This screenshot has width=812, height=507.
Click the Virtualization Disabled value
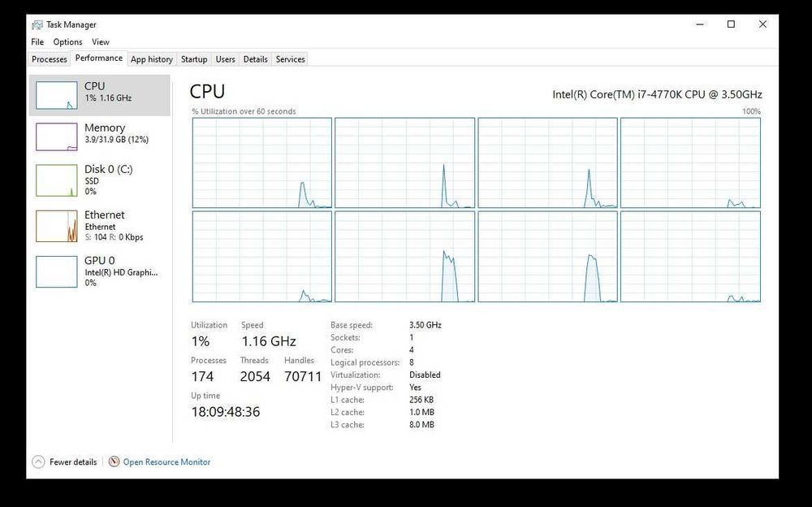tap(425, 375)
